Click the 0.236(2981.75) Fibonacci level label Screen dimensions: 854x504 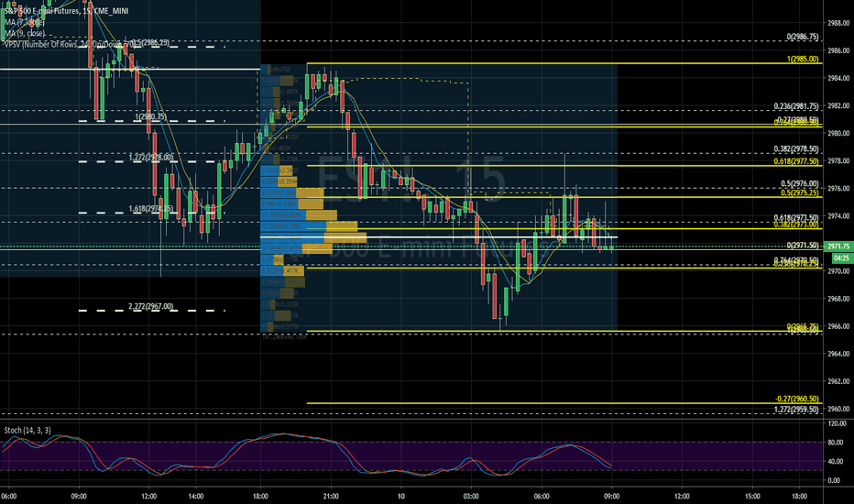click(795, 106)
